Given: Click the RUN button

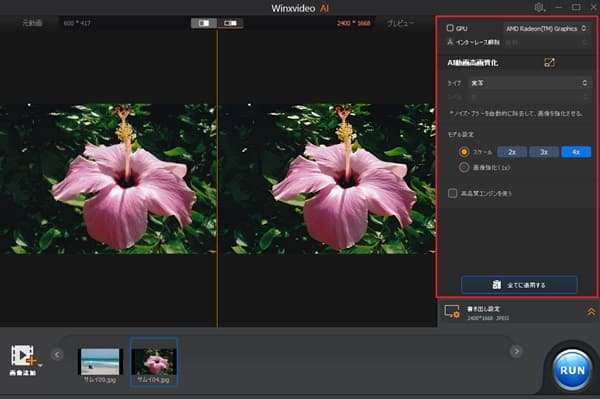Looking at the screenshot, I should tap(572, 370).
